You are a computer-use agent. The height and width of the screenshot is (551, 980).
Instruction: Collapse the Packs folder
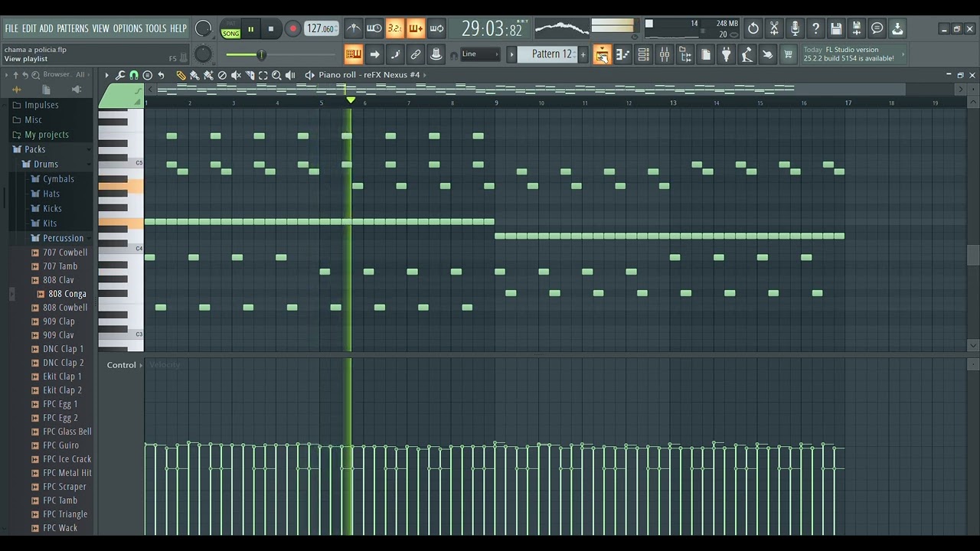34,149
